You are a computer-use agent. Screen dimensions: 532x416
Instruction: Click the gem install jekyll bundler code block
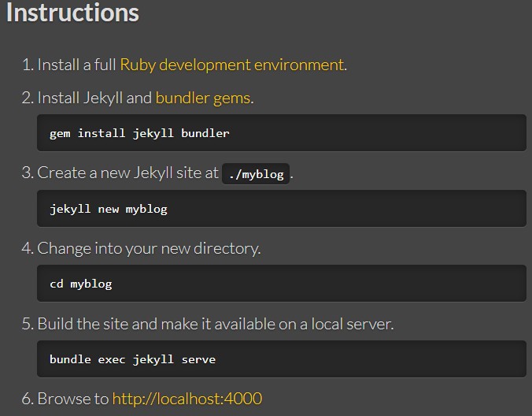(282, 133)
